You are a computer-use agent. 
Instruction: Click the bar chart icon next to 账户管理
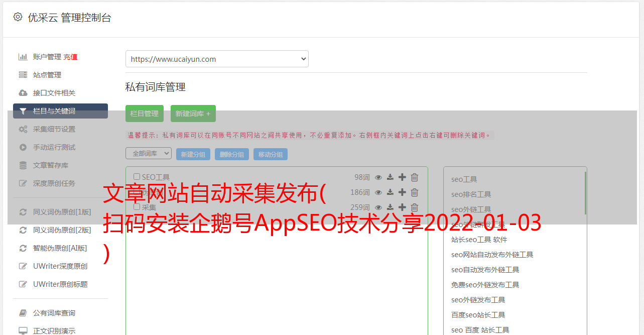pos(23,57)
